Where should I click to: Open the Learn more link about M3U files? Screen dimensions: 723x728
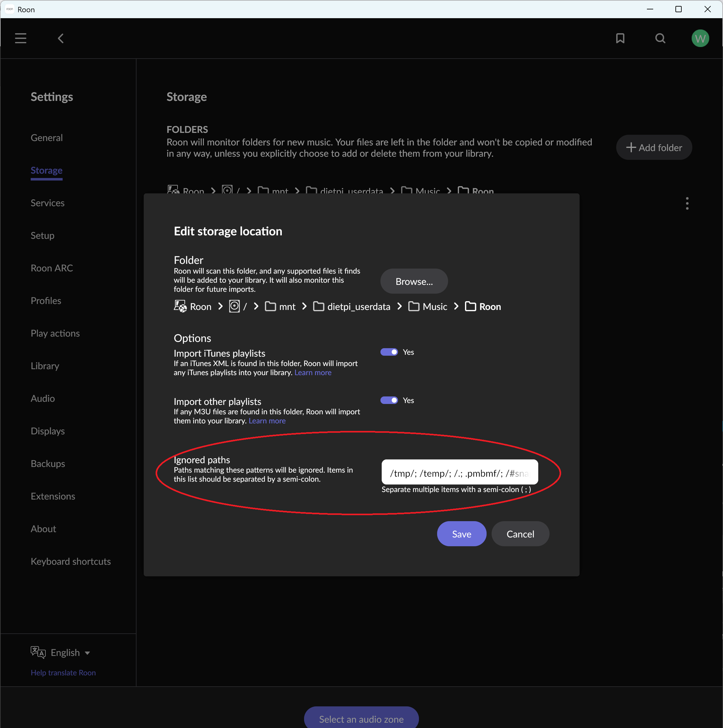pos(267,421)
